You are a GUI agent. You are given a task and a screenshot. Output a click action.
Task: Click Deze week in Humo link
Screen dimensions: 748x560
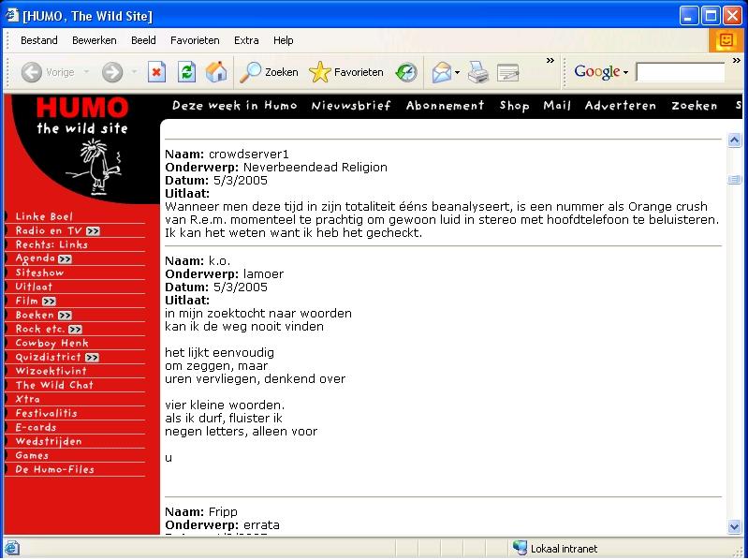235,106
